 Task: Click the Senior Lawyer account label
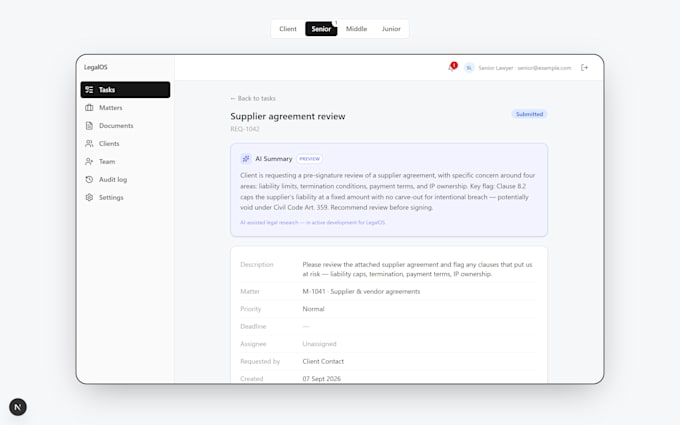(525, 68)
